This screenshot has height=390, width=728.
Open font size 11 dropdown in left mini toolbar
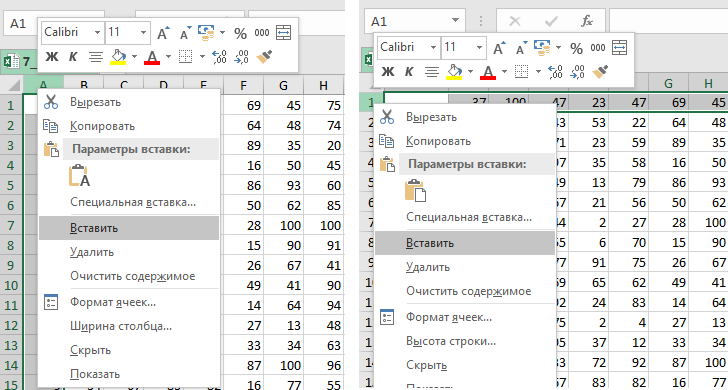143,32
